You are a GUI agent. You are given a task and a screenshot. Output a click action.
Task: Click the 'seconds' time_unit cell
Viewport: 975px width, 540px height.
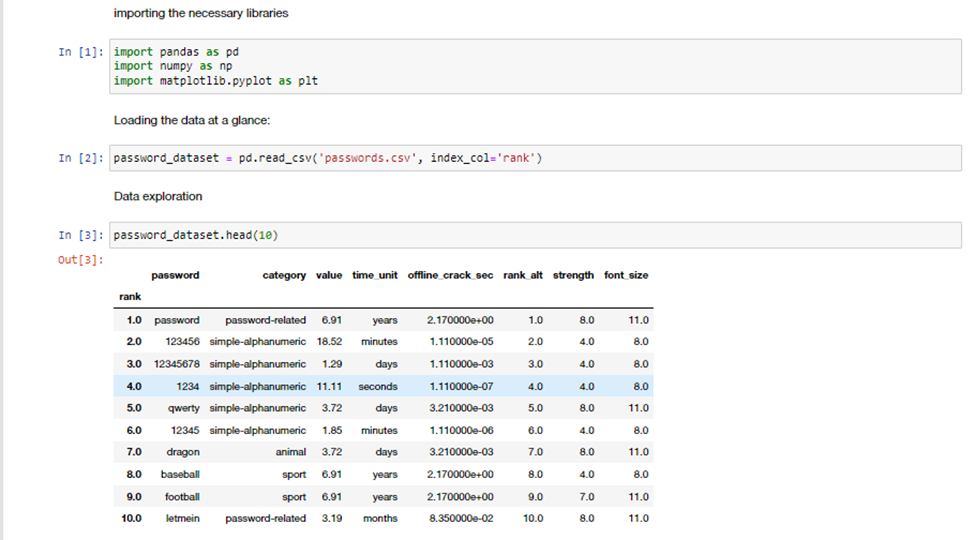378,386
